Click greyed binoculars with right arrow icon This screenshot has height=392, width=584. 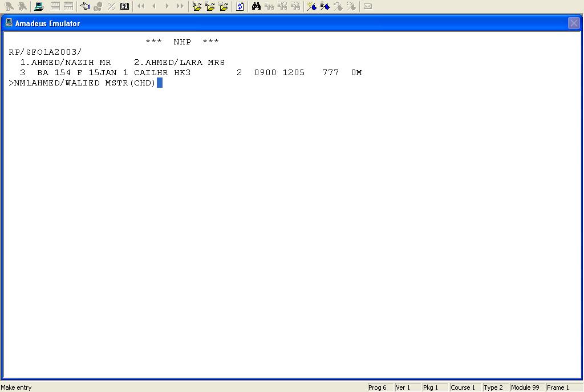point(296,6)
